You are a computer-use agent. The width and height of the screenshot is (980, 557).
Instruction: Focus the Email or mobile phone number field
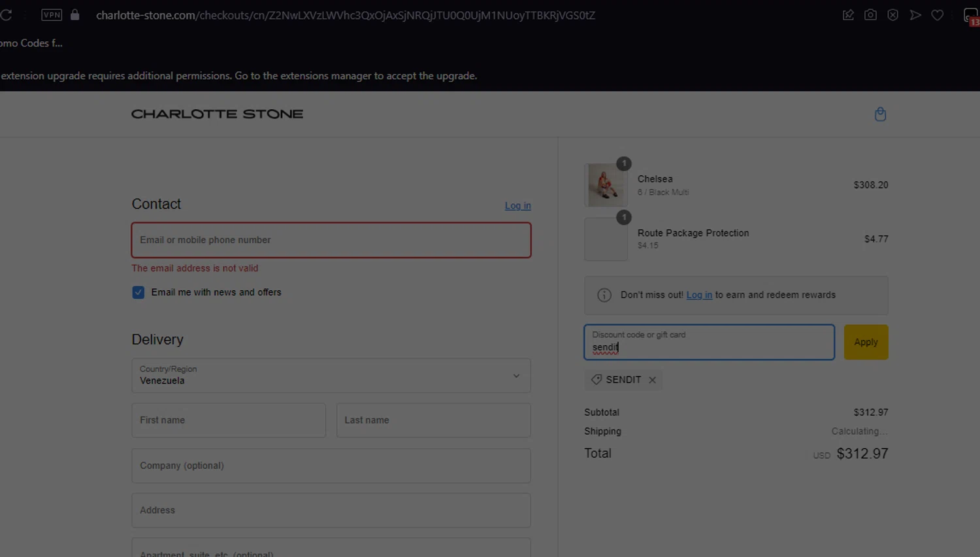(x=331, y=240)
